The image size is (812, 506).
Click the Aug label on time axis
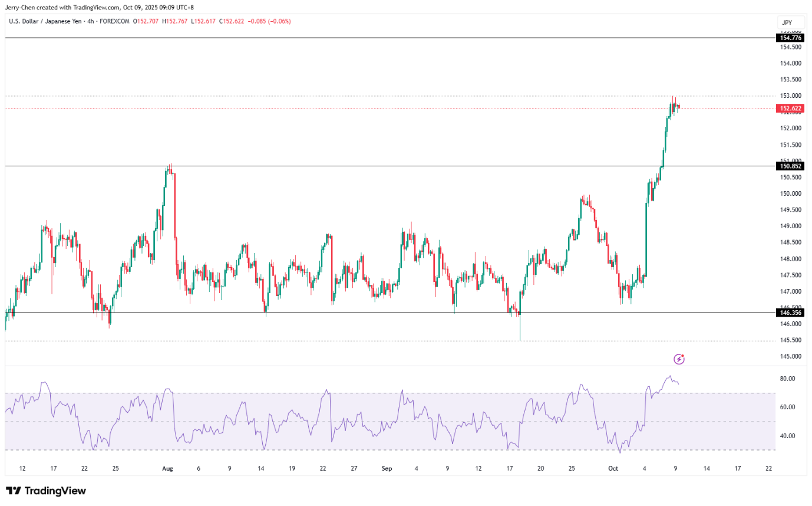167,468
